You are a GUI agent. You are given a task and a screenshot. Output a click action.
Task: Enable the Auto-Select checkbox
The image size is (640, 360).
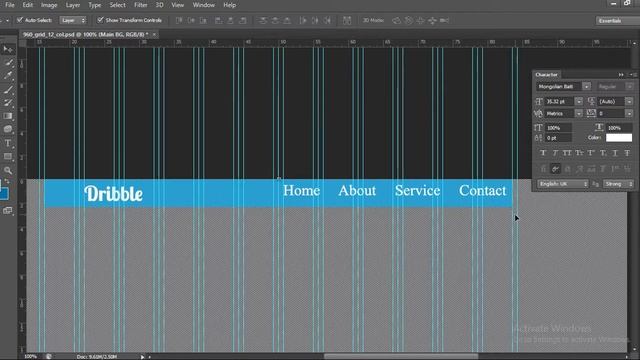(x=20, y=20)
